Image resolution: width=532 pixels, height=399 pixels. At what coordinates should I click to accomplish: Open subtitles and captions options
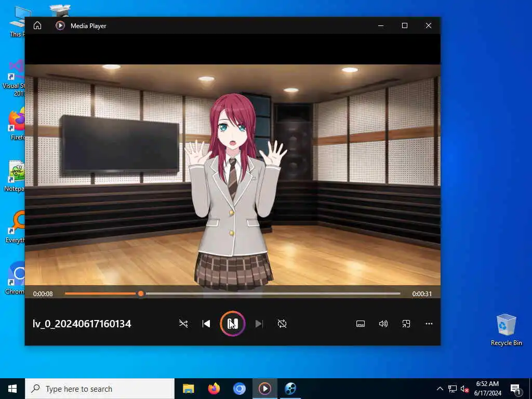(361, 324)
